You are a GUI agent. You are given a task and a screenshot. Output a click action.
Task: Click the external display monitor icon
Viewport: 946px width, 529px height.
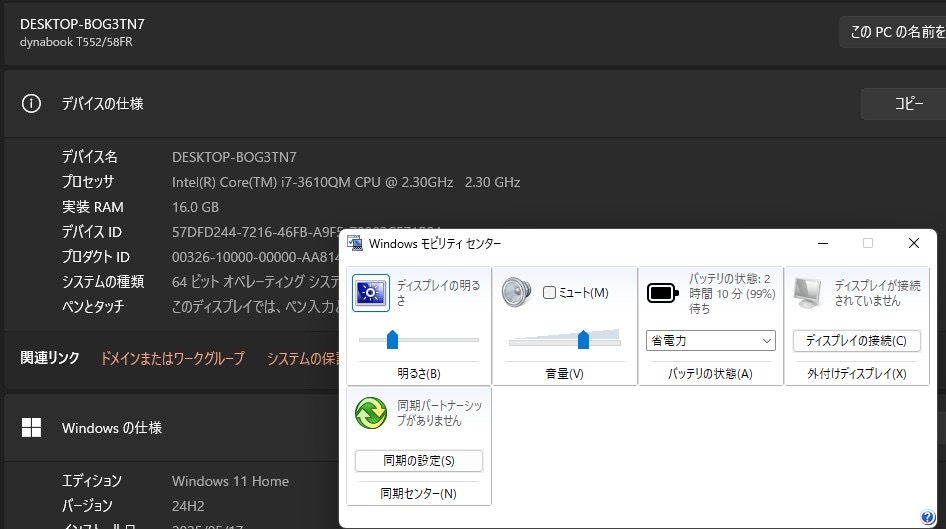[808, 293]
